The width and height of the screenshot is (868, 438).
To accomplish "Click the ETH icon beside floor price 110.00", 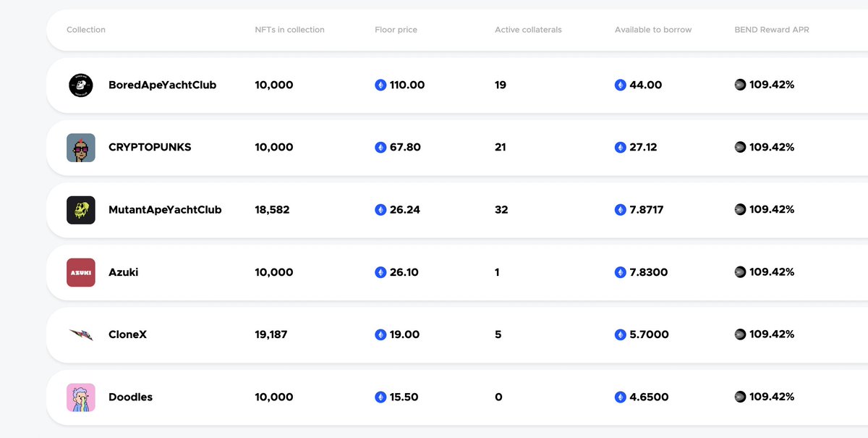I will (380, 85).
